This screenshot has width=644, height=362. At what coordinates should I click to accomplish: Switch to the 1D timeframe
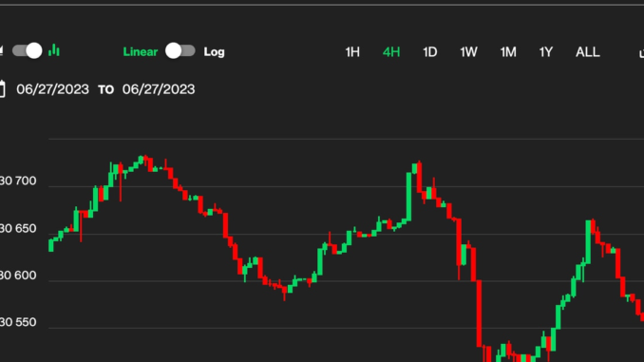(x=430, y=52)
